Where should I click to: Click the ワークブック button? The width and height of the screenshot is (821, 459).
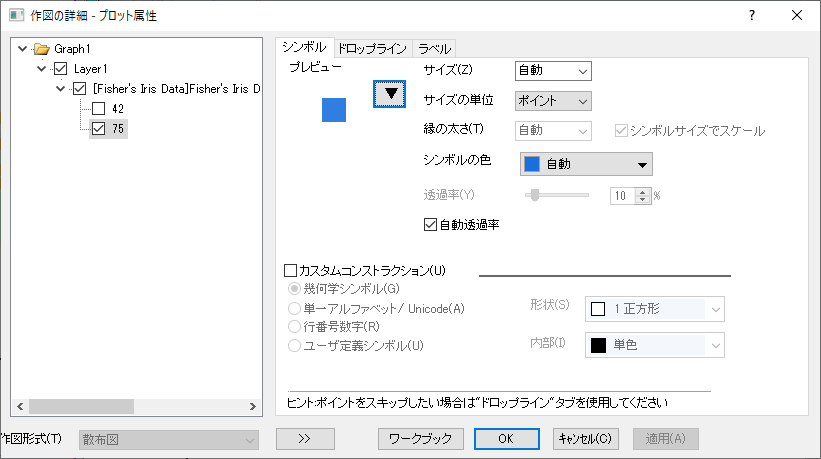pyautogui.click(x=420, y=439)
